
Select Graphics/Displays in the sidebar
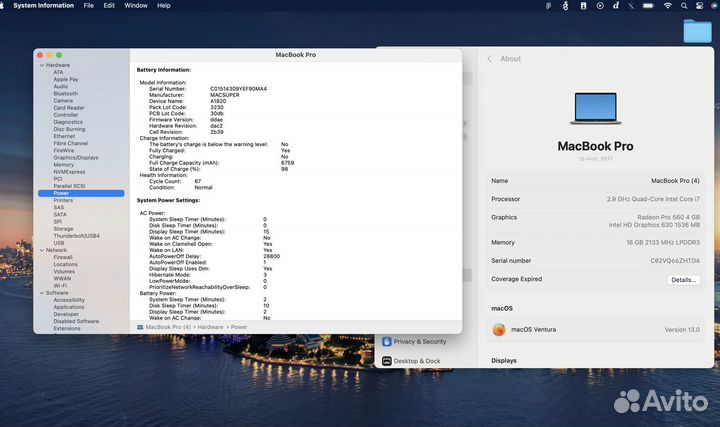[x=76, y=157]
